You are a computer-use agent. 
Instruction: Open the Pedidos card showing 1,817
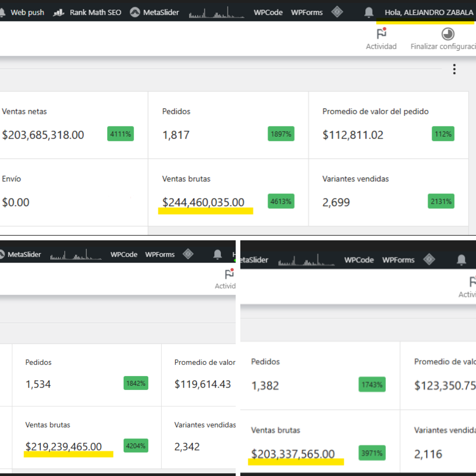point(228,125)
